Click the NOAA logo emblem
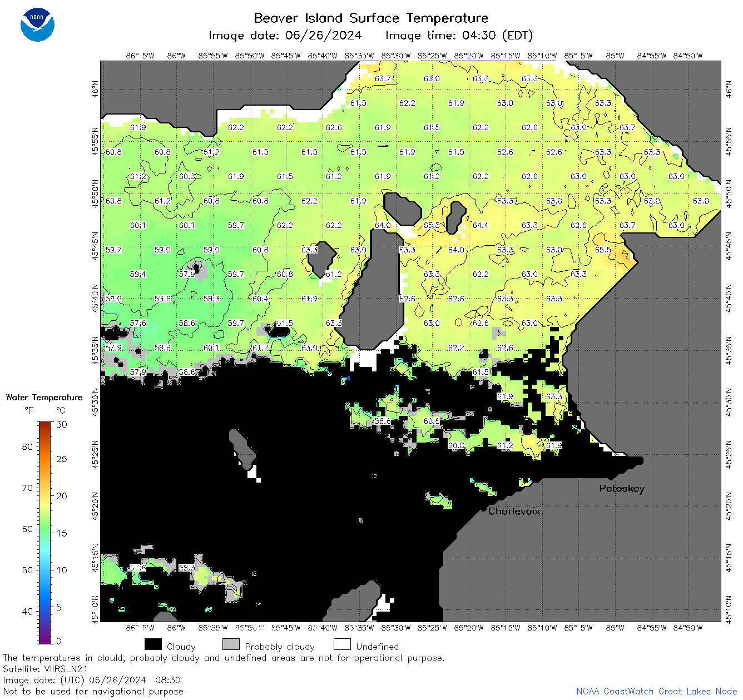Image resolution: width=743 pixels, height=700 pixels. pyautogui.click(x=37, y=24)
